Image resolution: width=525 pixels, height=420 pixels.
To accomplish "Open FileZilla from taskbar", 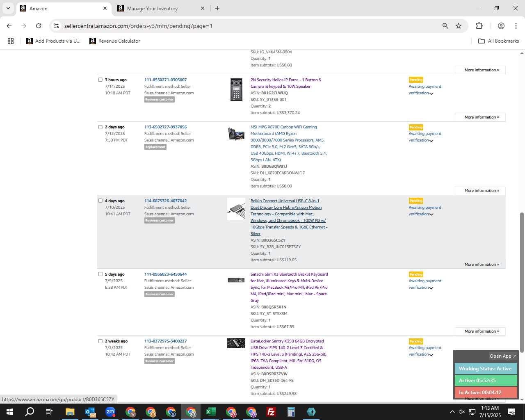I will [x=271, y=412].
